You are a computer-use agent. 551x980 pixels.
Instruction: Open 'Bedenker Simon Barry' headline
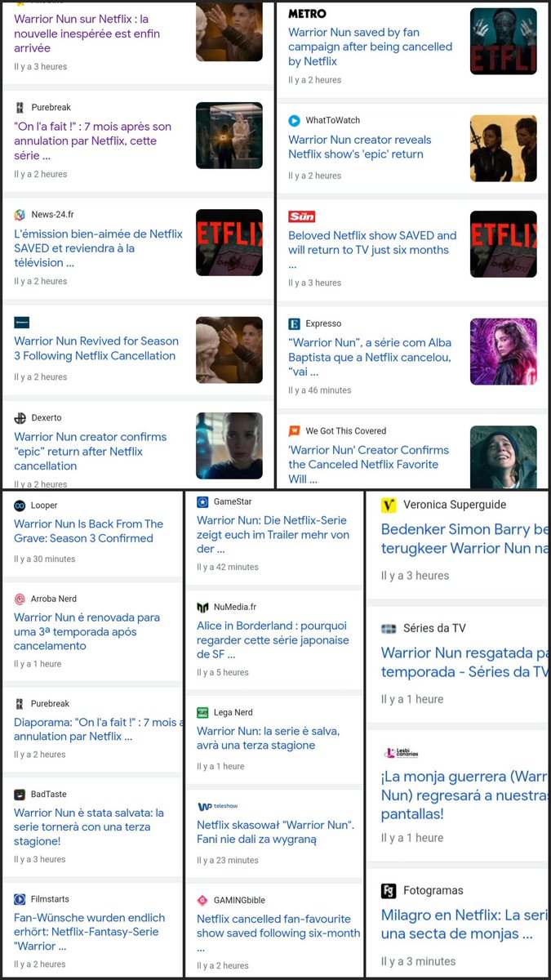[x=464, y=539]
